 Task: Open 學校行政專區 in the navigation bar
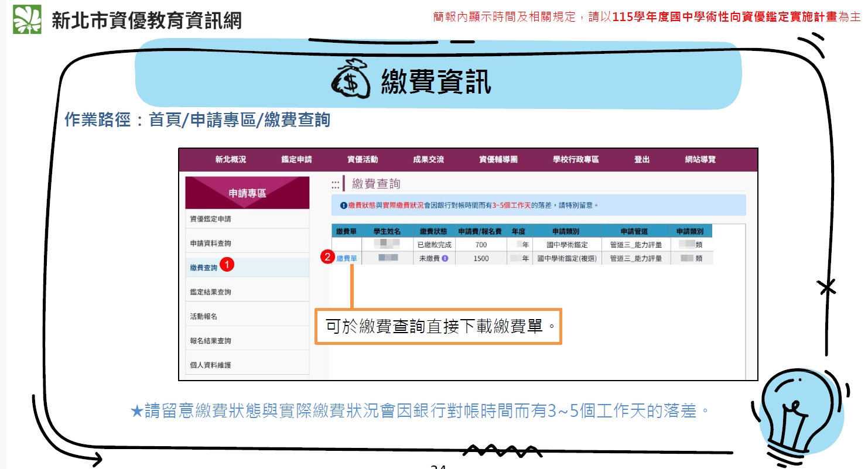point(576,159)
